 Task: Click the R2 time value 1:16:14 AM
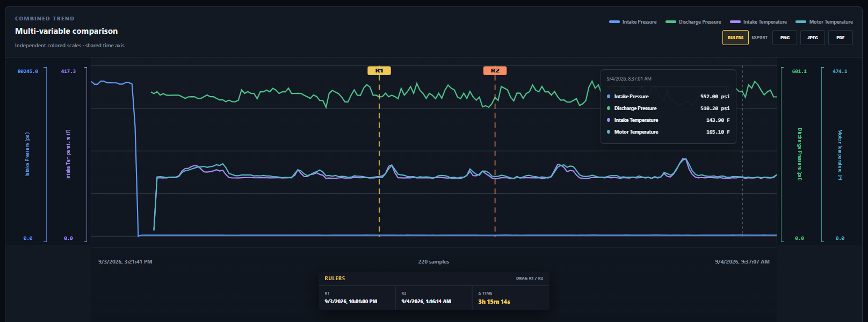[x=426, y=302]
